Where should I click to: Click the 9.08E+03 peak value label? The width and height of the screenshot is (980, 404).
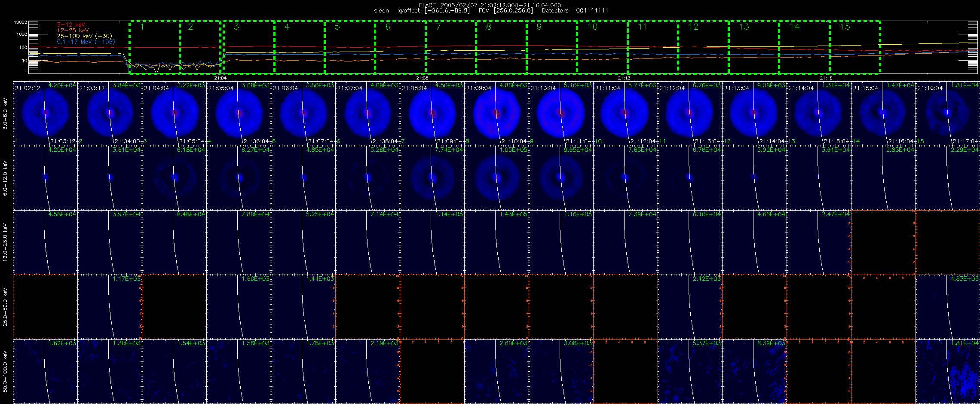coord(771,86)
